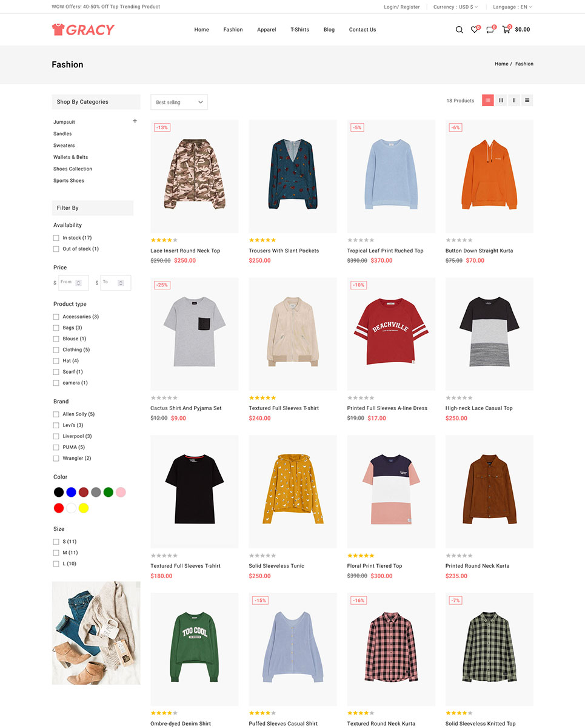585x728 pixels.
Task: Open the compare products icon
Action: click(x=490, y=30)
